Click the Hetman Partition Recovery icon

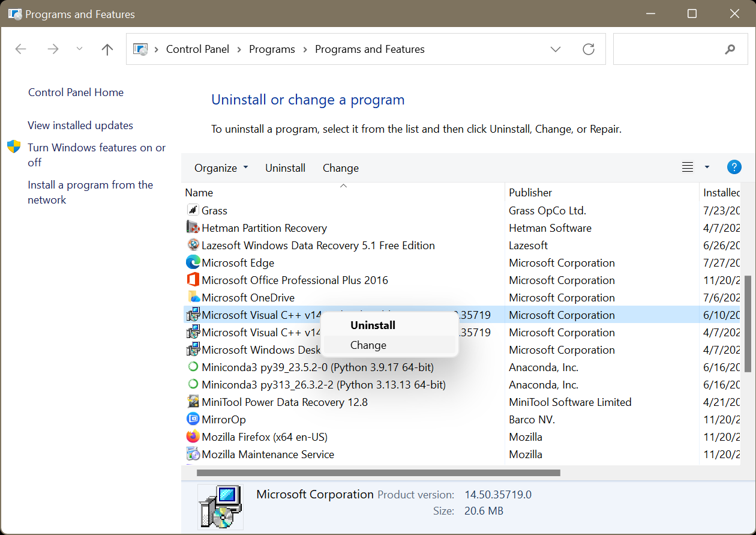193,228
